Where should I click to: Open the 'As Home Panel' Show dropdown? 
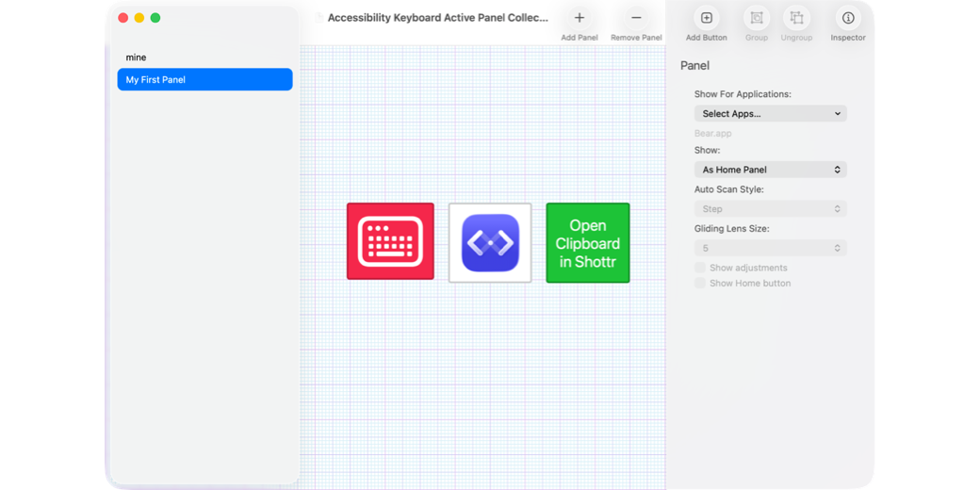click(x=771, y=170)
